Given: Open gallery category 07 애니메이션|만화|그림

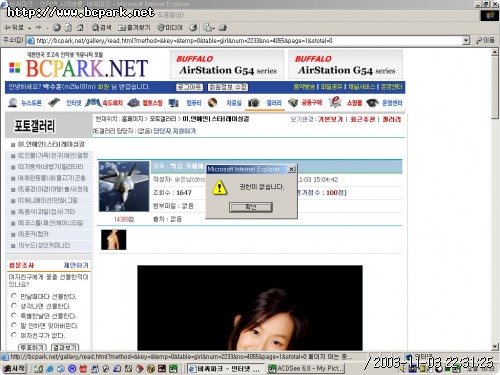Looking at the screenshot, I should pyautogui.click(x=47, y=200).
